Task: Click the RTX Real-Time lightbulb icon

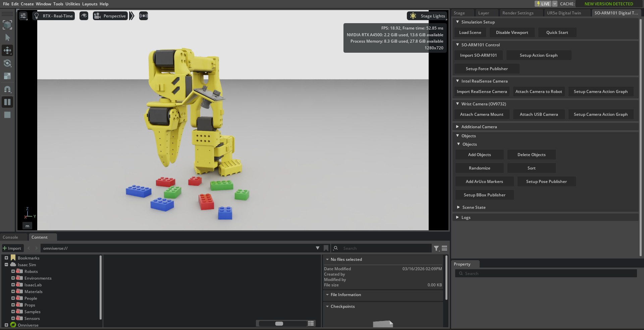Action: tap(37, 16)
